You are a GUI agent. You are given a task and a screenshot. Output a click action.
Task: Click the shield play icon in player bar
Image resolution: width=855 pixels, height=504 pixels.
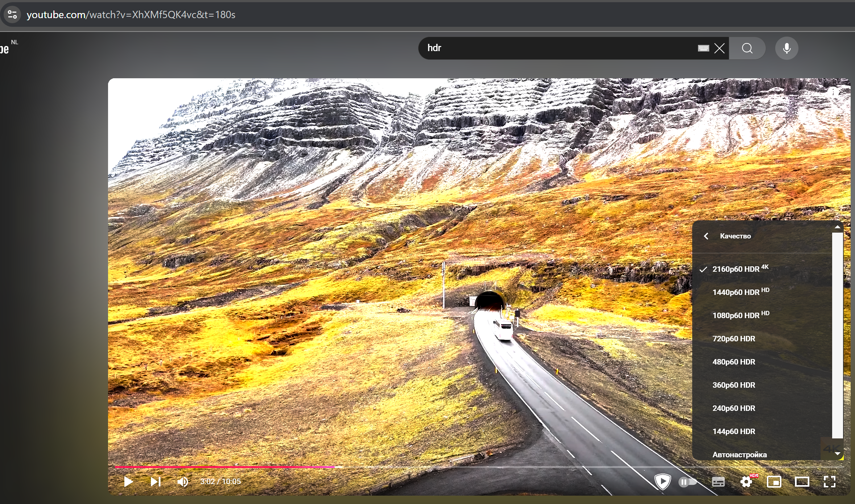coord(662,482)
